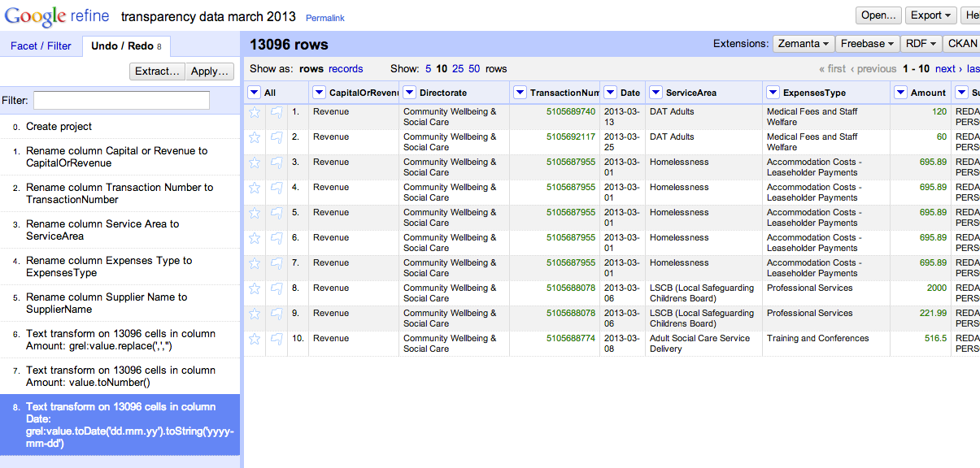Open the Directorate column dropdown menu
The width and height of the screenshot is (980, 468).
click(410, 93)
